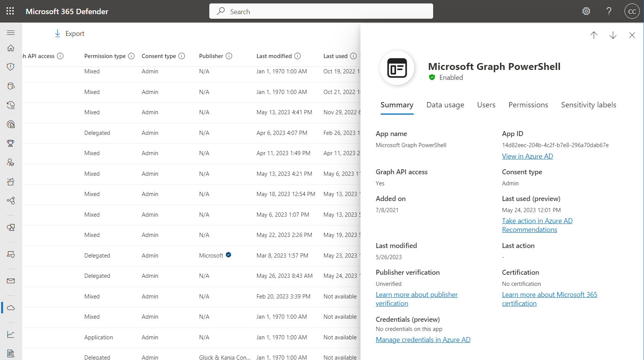The width and height of the screenshot is (644, 360).
Task: Open the Actions history sidebar icon
Action: [11, 105]
